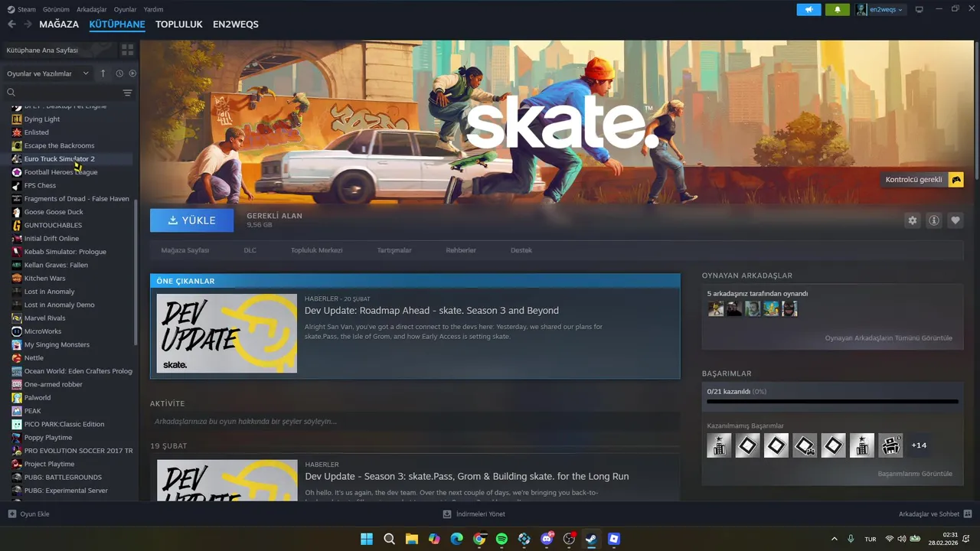Open the DLC tab

click(250, 250)
